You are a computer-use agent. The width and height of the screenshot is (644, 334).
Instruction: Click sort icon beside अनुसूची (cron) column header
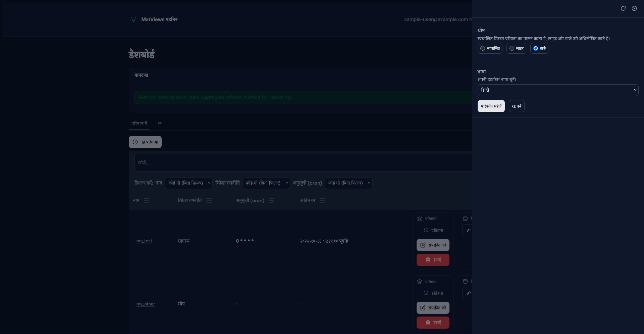click(x=271, y=201)
